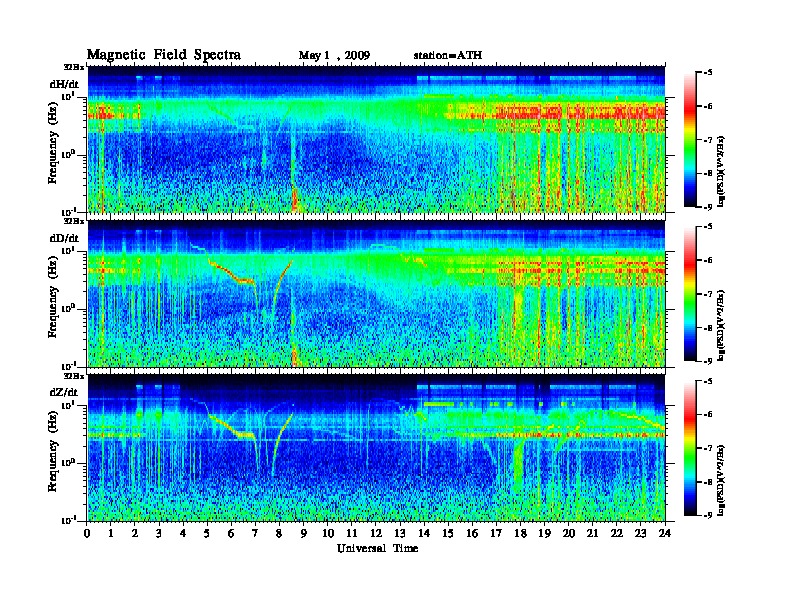Click hour tick label '0' on time axis
Viewport: 792px width, 612px height.
88,533
